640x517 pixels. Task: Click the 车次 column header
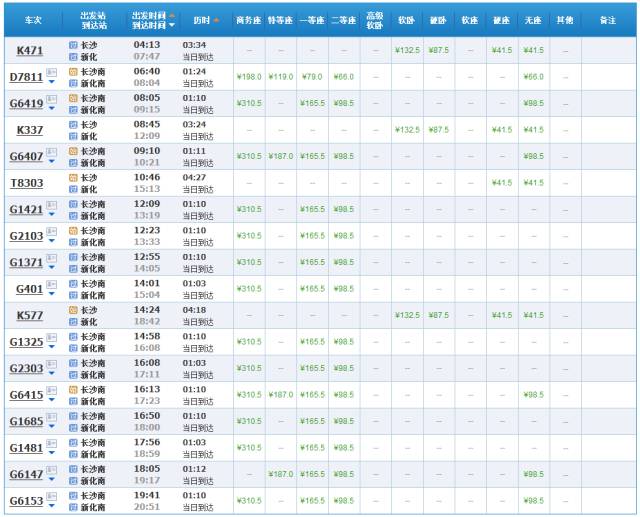(33, 20)
